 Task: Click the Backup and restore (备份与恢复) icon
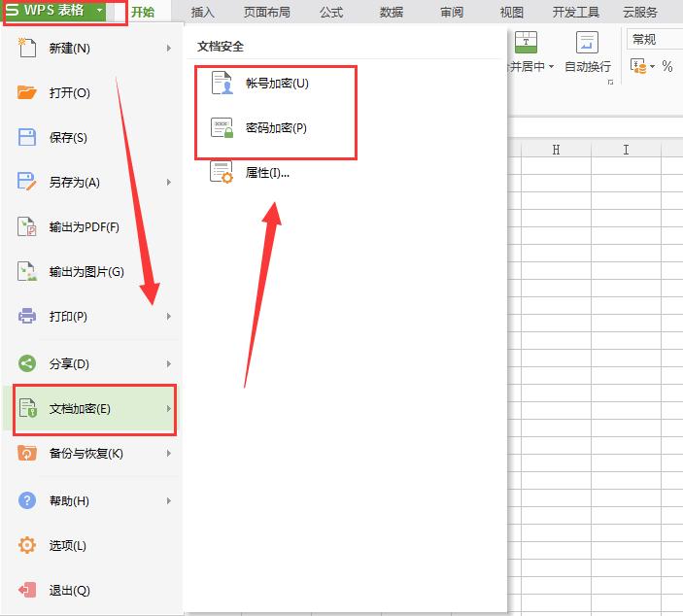pos(27,453)
